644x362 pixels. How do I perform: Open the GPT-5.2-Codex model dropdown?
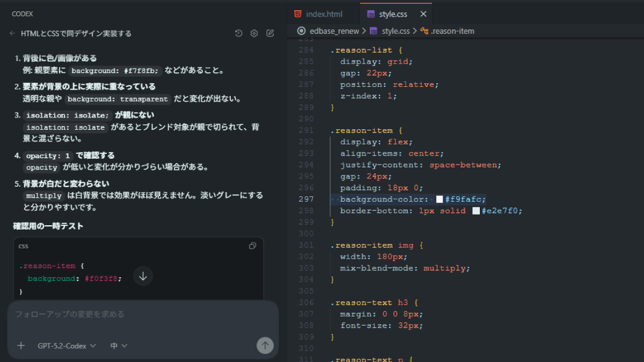[x=67, y=346]
